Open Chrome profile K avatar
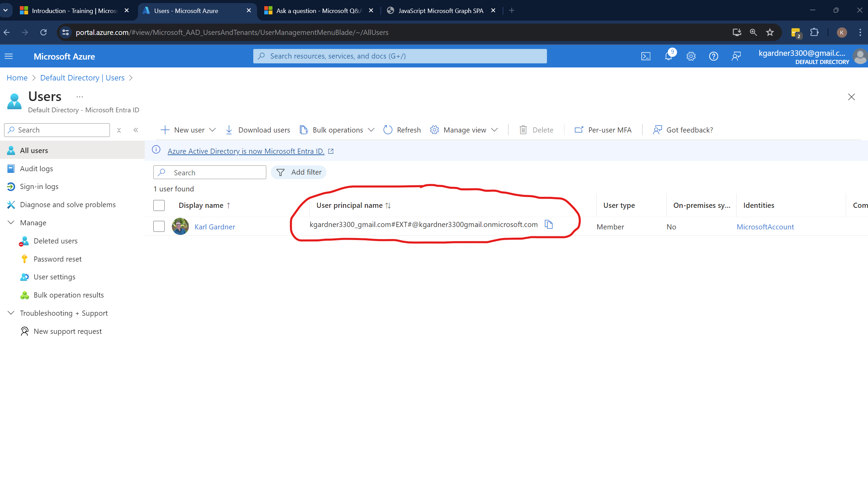This screenshot has height=478, width=868. click(842, 33)
